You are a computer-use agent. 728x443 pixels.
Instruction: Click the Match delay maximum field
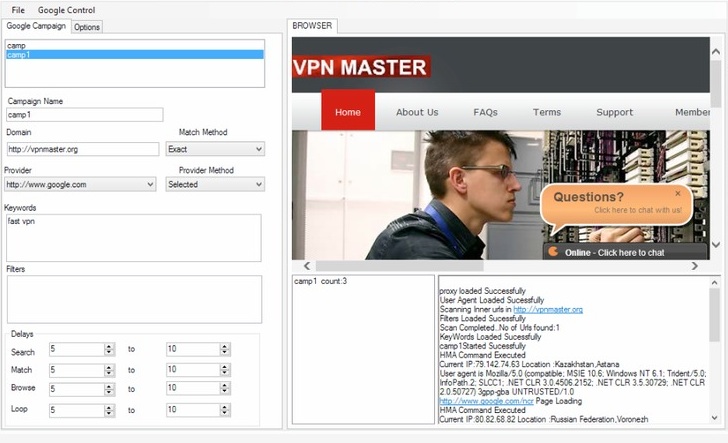point(193,370)
